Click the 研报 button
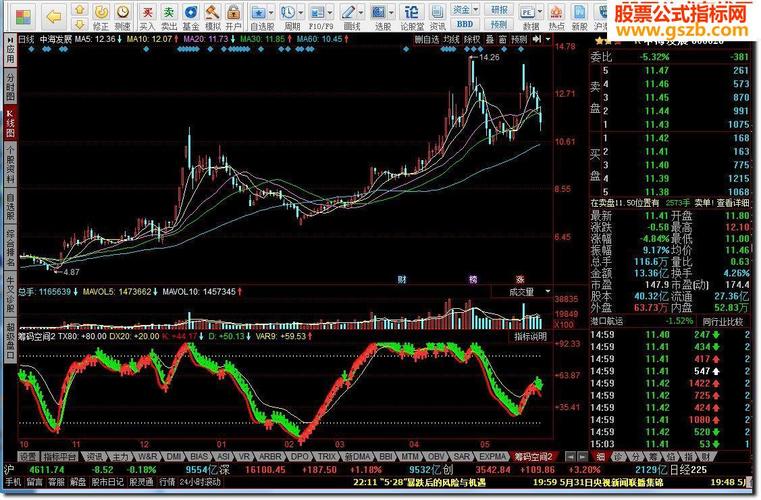 point(499,9)
